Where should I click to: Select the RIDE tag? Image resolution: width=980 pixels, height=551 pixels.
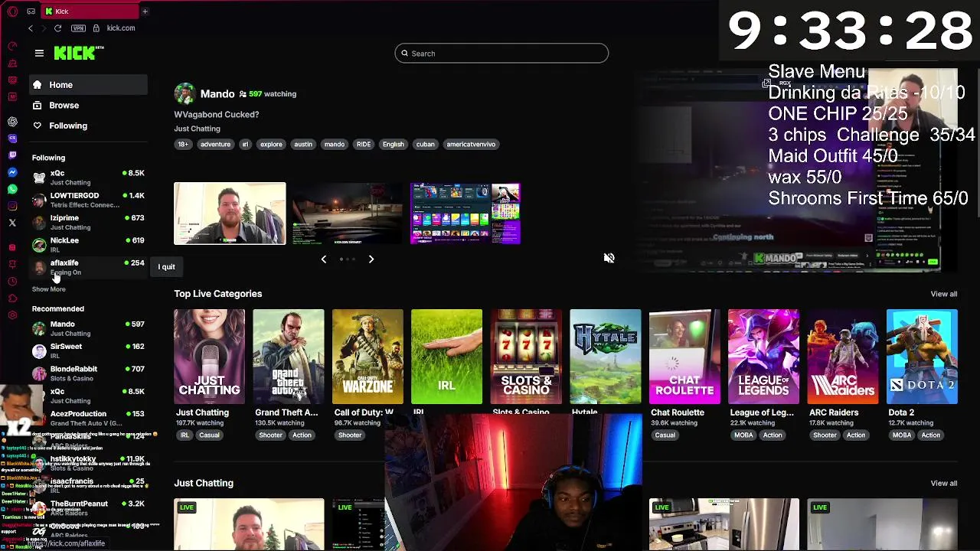click(364, 144)
